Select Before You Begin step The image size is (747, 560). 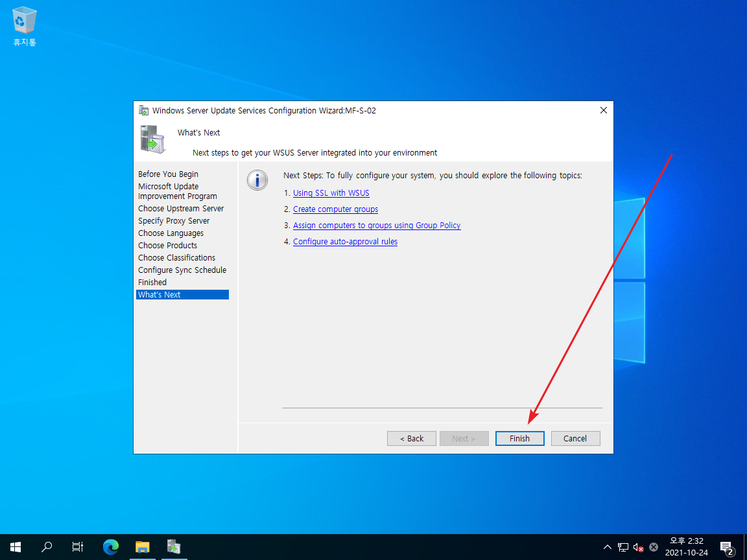[x=168, y=174]
